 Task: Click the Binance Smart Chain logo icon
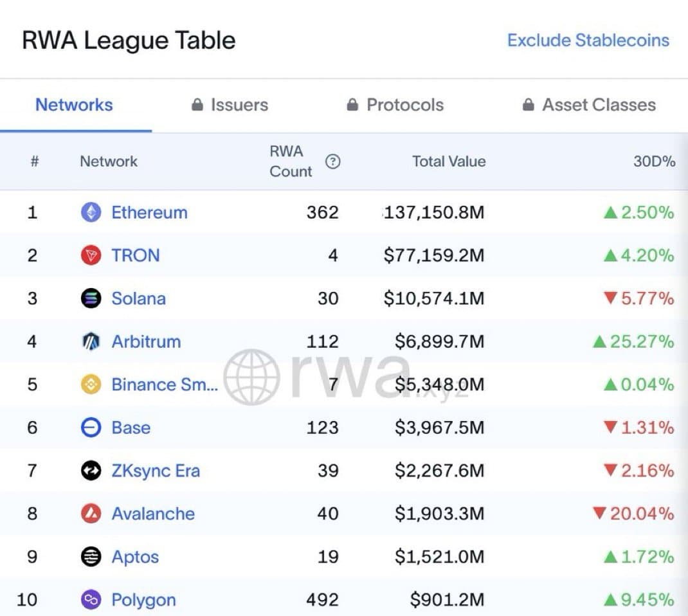click(x=91, y=385)
